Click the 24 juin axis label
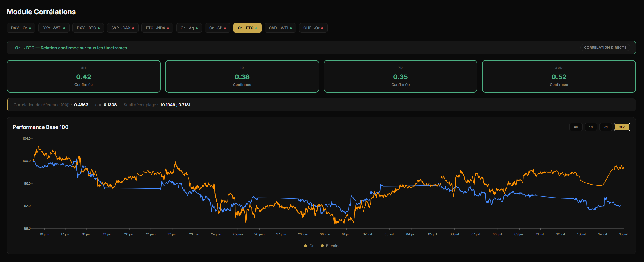This screenshot has width=644, height=262. pos(216,234)
